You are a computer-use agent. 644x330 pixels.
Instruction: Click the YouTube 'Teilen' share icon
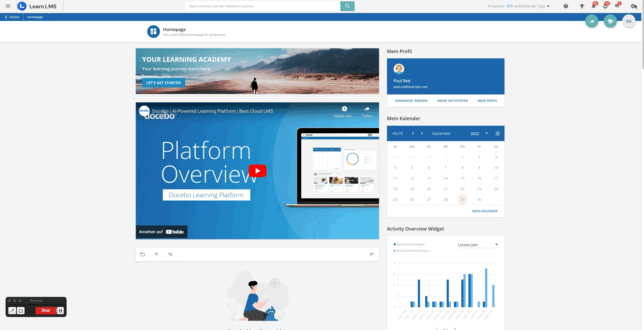[x=367, y=109]
